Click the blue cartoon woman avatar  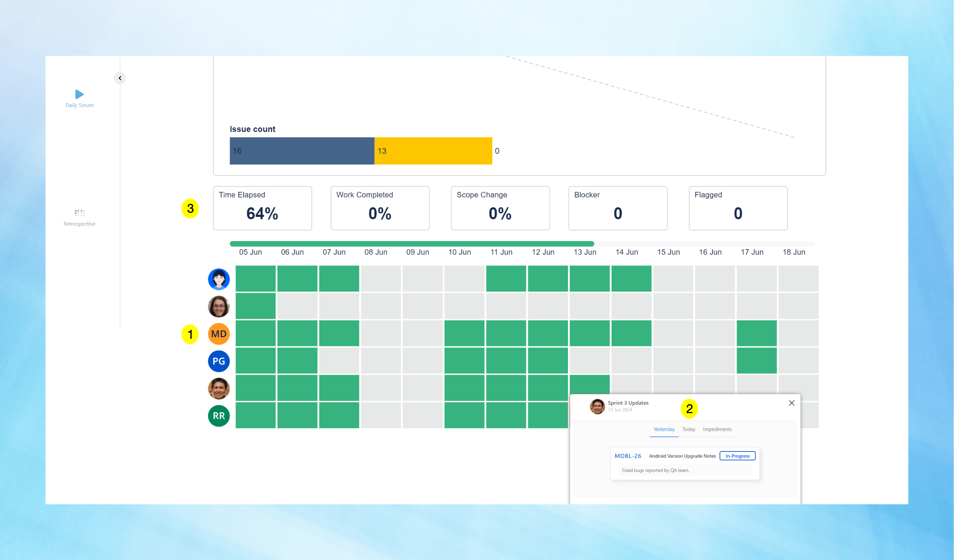click(218, 279)
